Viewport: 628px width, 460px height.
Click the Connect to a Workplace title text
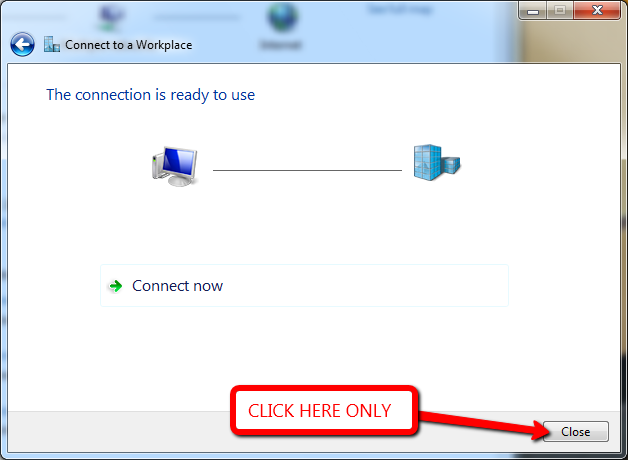pyautogui.click(x=129, y=45)
